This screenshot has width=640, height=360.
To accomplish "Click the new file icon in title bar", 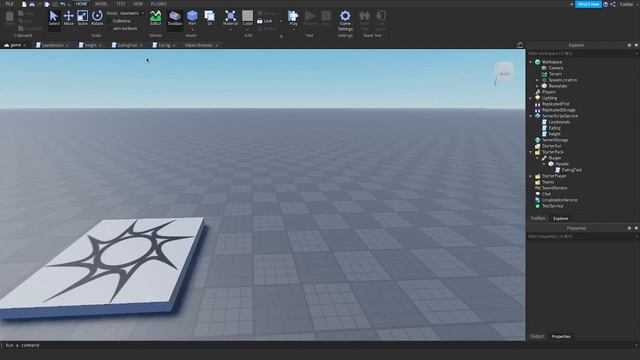I will tap(24, 4).
